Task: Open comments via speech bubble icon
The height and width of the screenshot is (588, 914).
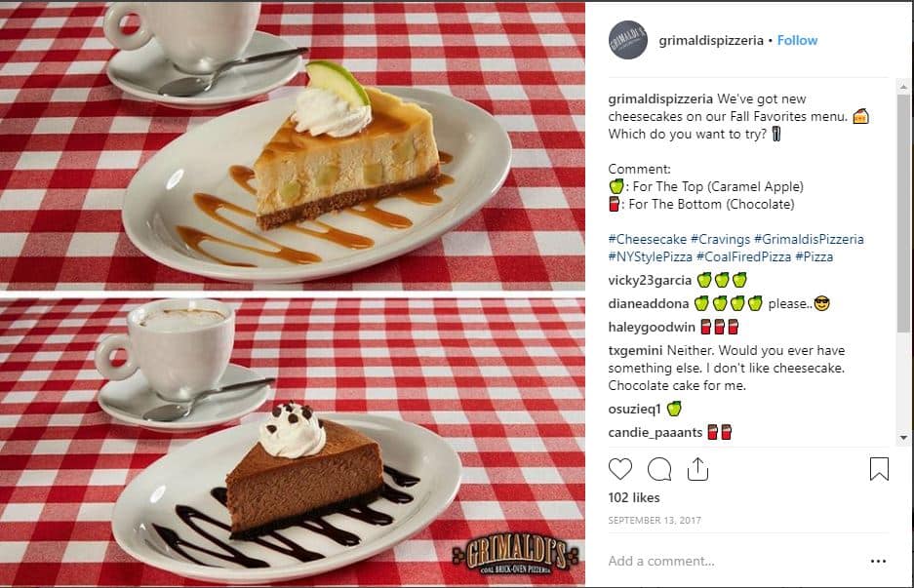Action: pyautogui.click(x=659, y=469)
